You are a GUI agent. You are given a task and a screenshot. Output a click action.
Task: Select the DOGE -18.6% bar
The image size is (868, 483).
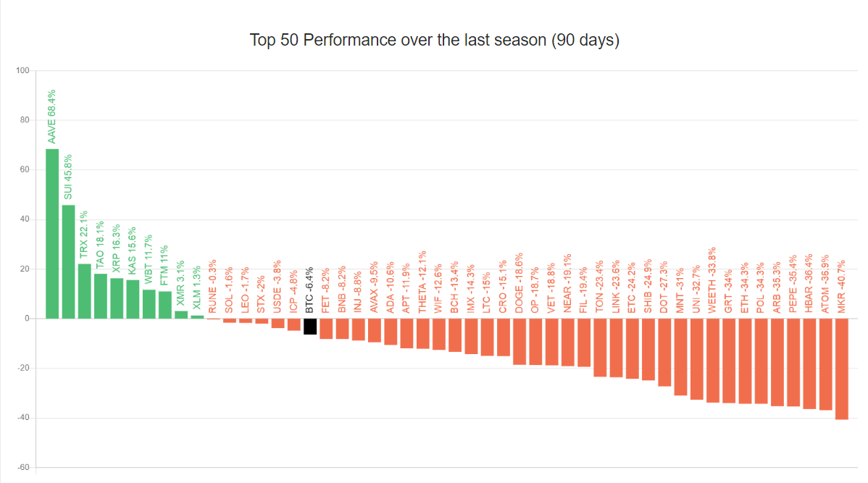point(519,342)
